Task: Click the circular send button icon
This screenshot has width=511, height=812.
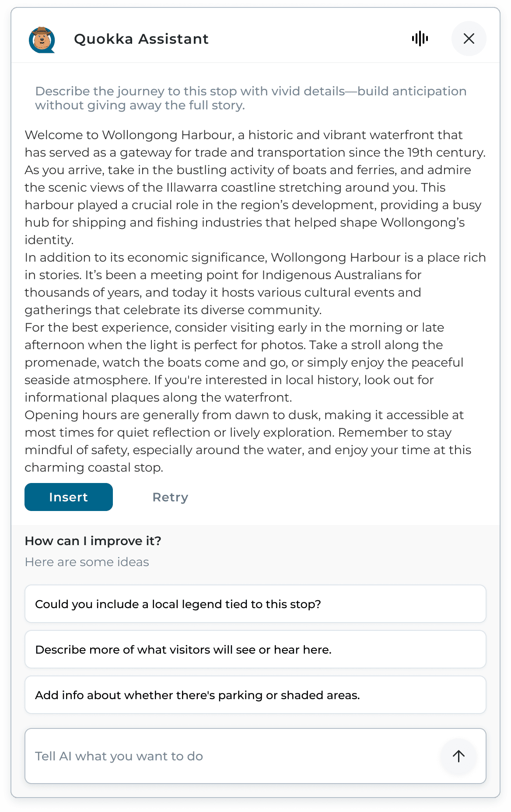Action: pos(458,756)
